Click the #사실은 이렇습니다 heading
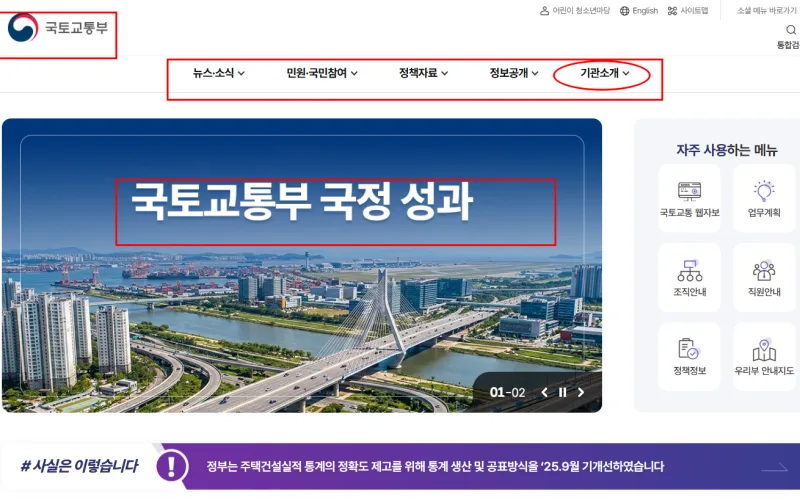800x500 pixels. tap(79, 466)
